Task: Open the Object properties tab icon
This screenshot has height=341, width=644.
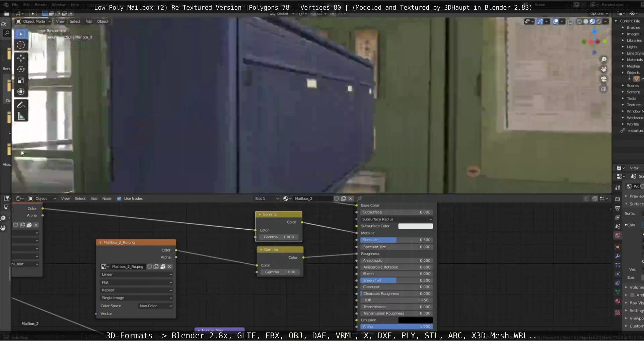Action: click(x=618, y=247)
